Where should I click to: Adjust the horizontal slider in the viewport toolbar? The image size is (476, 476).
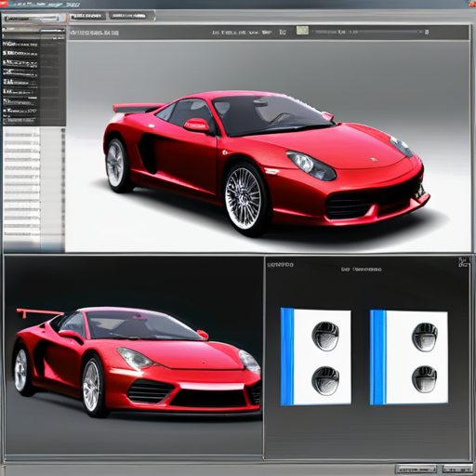368,32
